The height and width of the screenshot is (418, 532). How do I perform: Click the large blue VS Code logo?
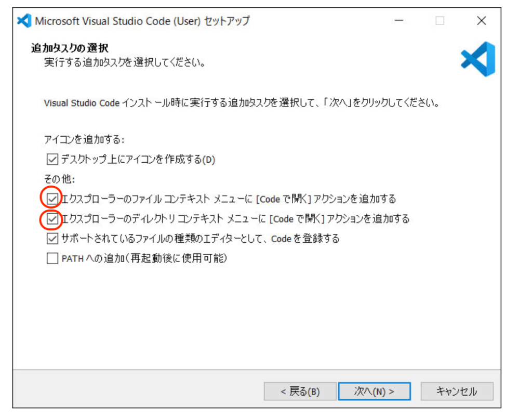pos(478,59)
